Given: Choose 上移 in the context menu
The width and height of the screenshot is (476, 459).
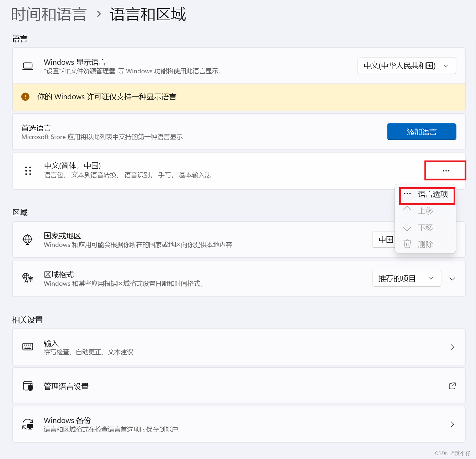Looking at the screenshot, I should tap(425, 211).
